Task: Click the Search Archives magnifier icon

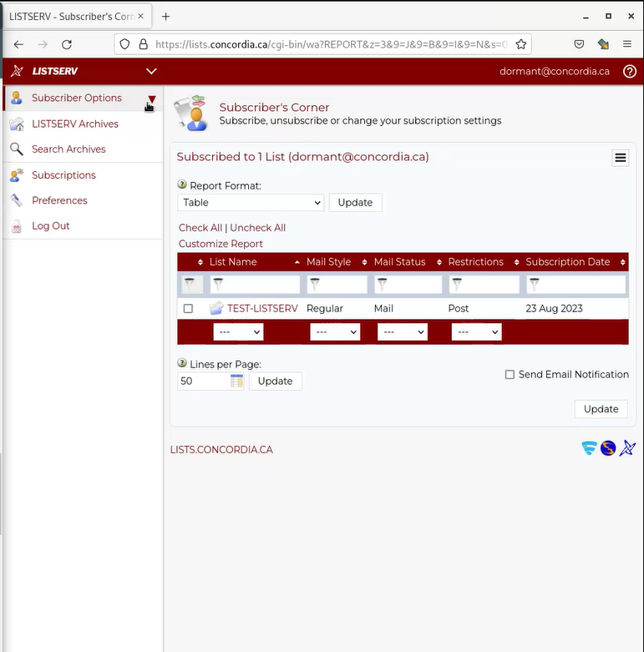Action: point(17,149)
